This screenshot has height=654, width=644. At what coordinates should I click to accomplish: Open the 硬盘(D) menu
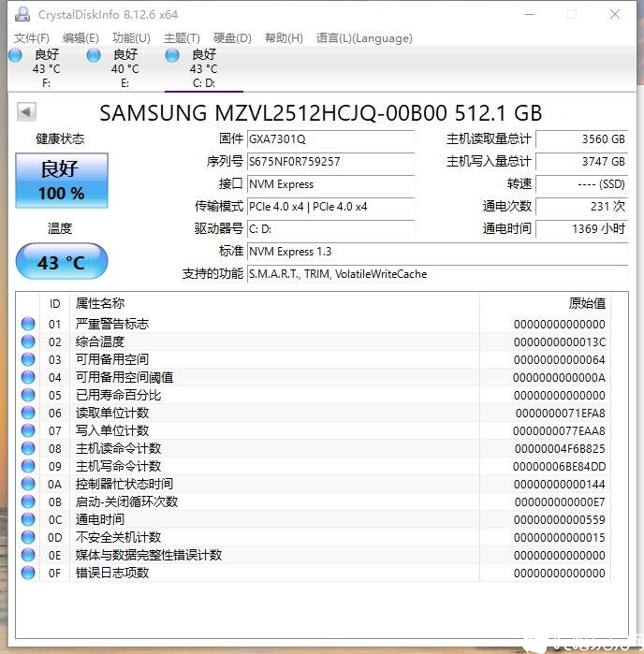pyautogui.click(x=232, y=38)
